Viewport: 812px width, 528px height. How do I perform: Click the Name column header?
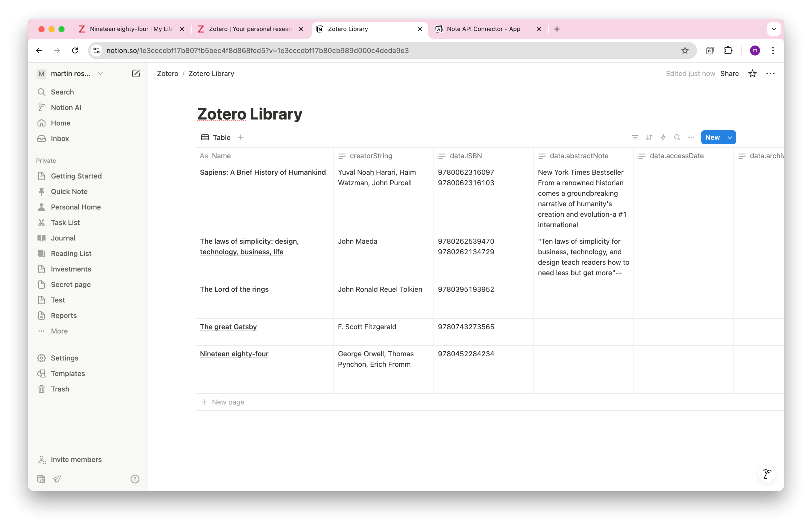click(265, 156)
